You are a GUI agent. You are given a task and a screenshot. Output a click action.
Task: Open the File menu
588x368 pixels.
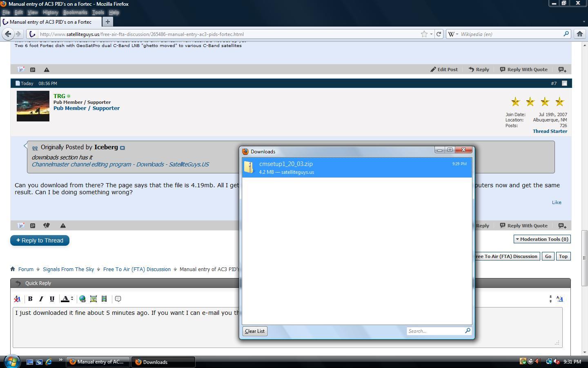(x=6, y=12)
